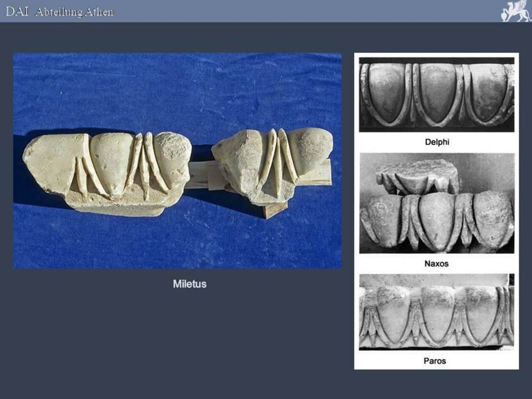Click the 'Naxos' caption

pyautogui.click(x=437, y=263)
